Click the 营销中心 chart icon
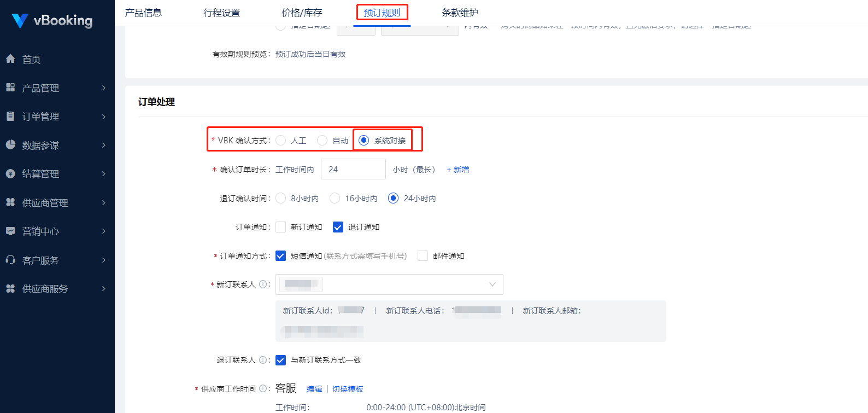The height and width of the screenshot is (413, 868). click(10, 231)
